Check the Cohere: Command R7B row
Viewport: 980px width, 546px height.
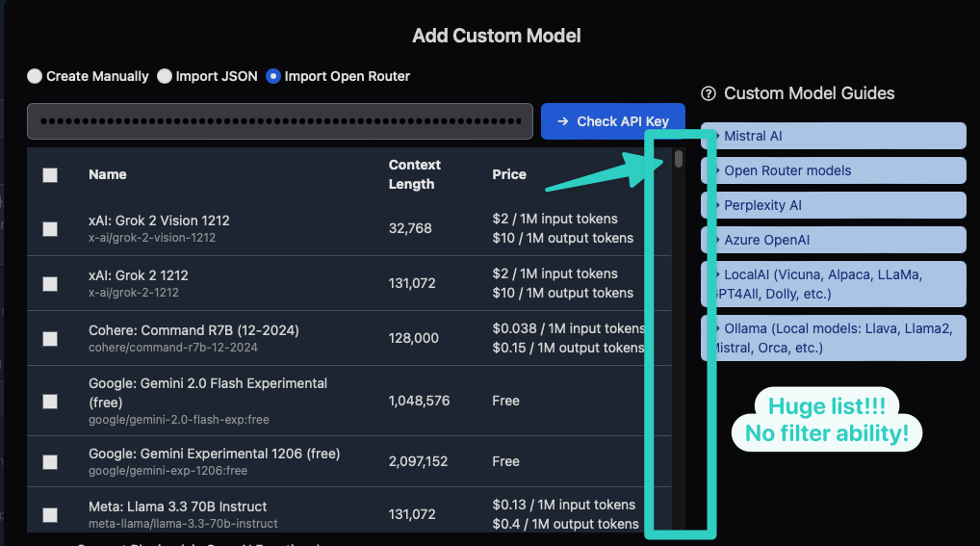pyautogui.click(x=50, y=339)
